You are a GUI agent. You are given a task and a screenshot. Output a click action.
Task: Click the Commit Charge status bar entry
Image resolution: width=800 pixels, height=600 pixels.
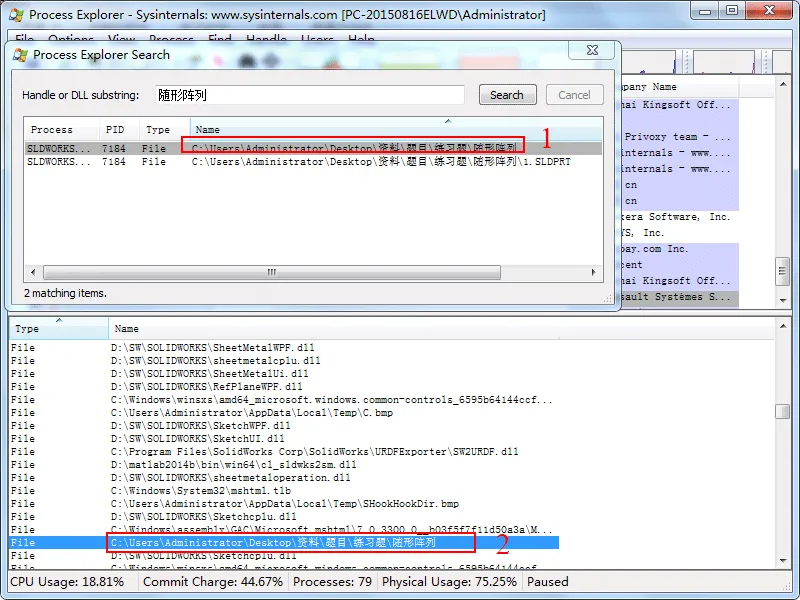pos(213,582)
